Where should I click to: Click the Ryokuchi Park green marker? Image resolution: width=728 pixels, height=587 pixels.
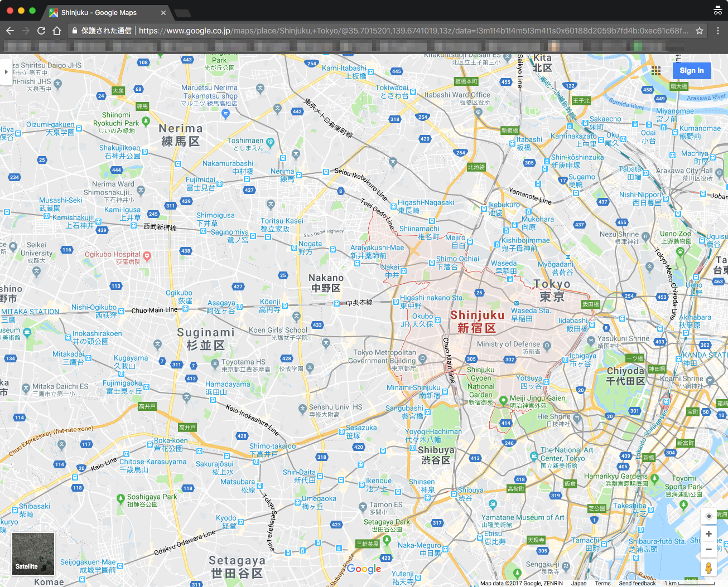pos(146,121)
